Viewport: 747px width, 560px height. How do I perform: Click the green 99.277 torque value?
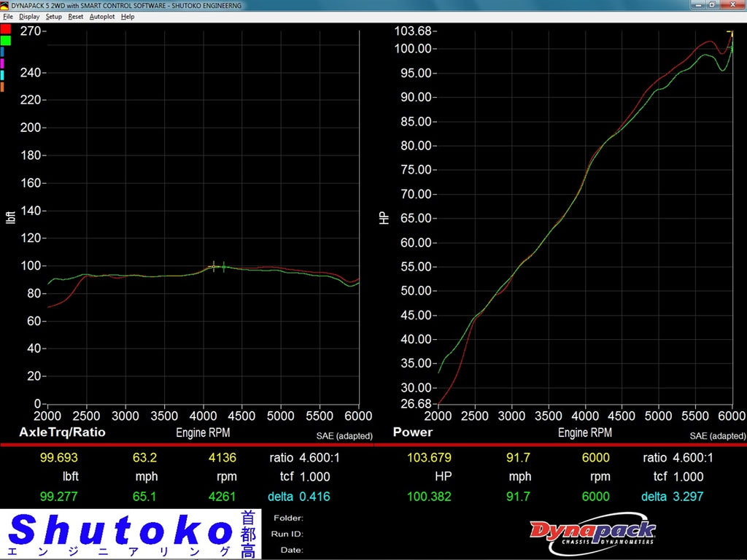(58, 497)
